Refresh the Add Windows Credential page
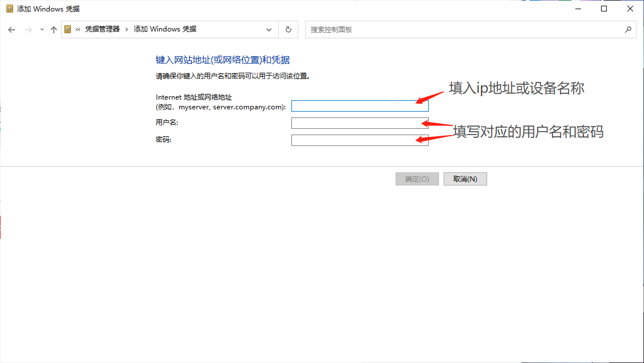This screenshot has height=363, width=644. 288,30
